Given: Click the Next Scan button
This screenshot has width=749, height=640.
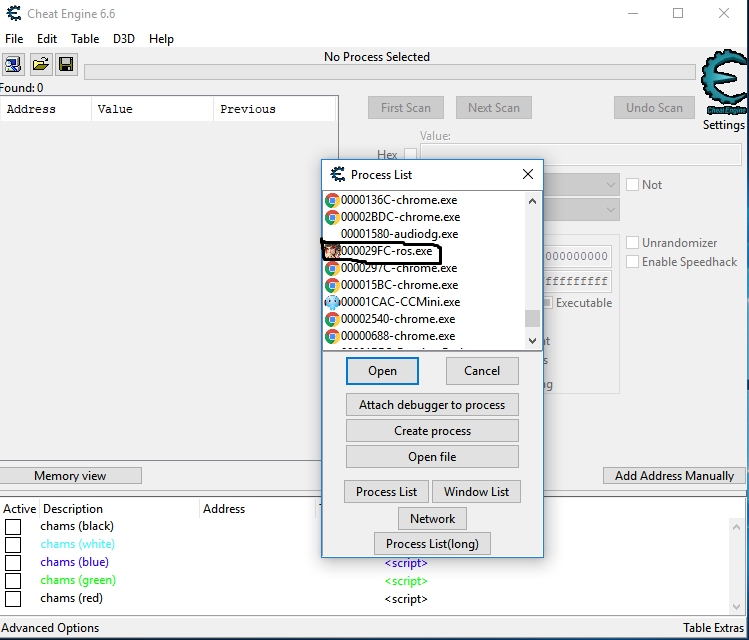Looking at the screenshot, I should (493, 108).
